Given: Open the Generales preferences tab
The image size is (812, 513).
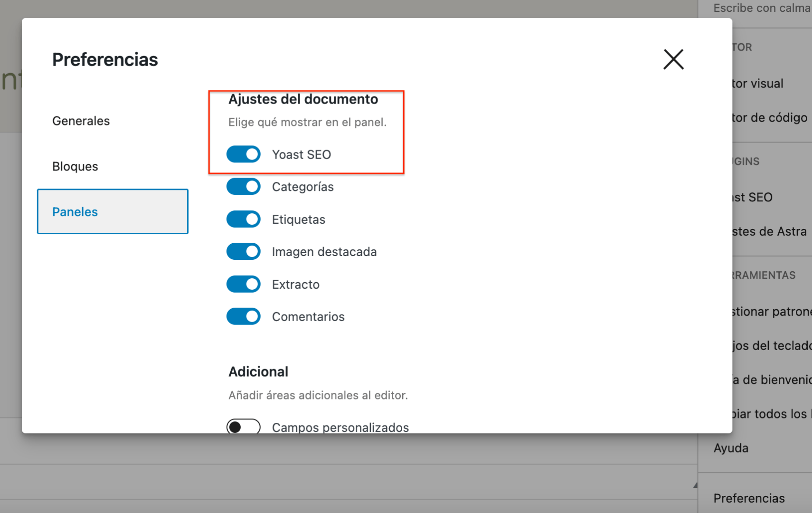Looking at the screenshot, I should 113,121.
